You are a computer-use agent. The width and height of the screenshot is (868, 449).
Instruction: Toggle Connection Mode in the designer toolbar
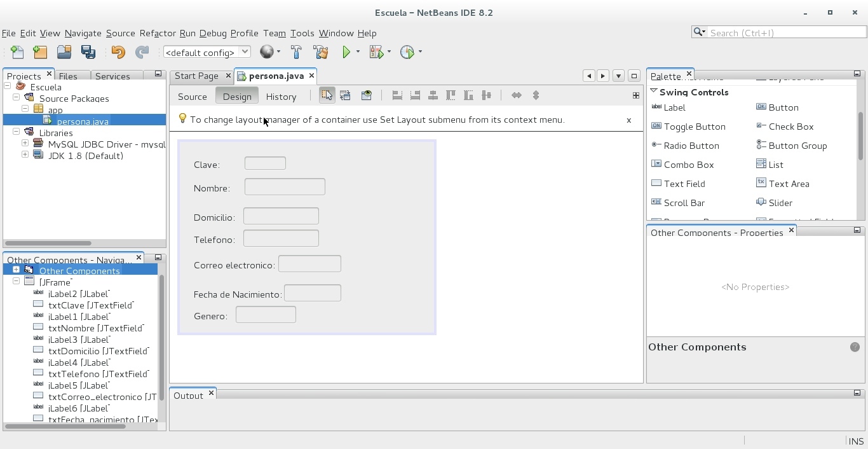coord(345,95)
